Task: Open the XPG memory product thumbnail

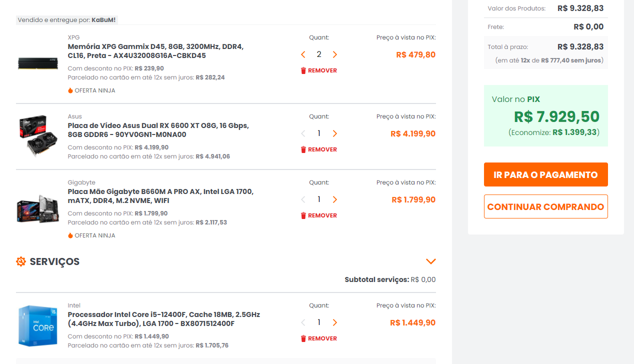Action: (x=38, y=62)
